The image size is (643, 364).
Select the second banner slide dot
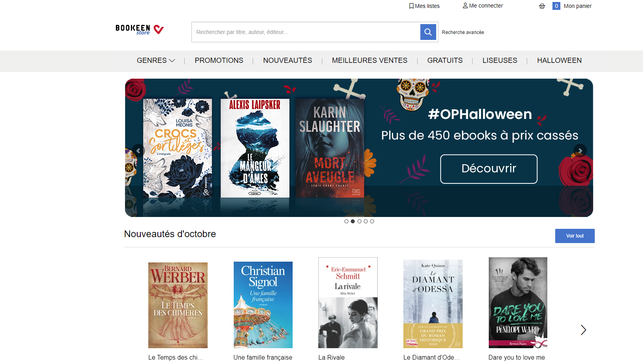[x=353, y=221]
